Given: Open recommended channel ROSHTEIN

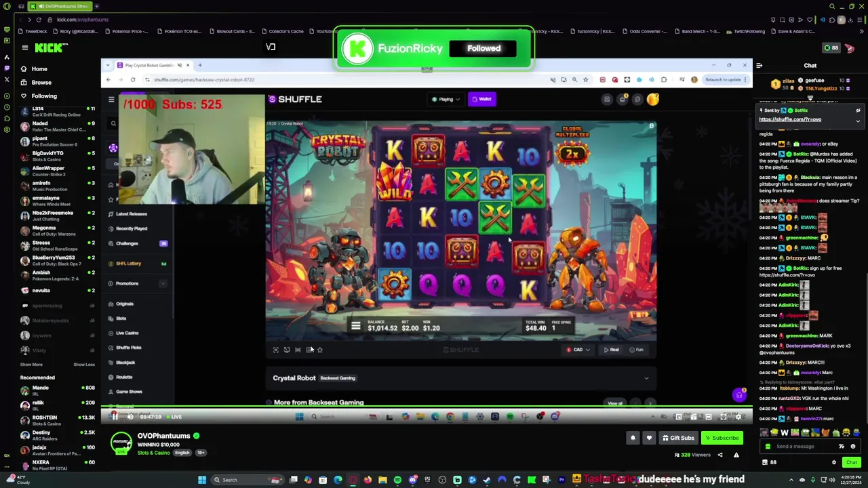Looking at the screenshot, I should pos(58,420).
